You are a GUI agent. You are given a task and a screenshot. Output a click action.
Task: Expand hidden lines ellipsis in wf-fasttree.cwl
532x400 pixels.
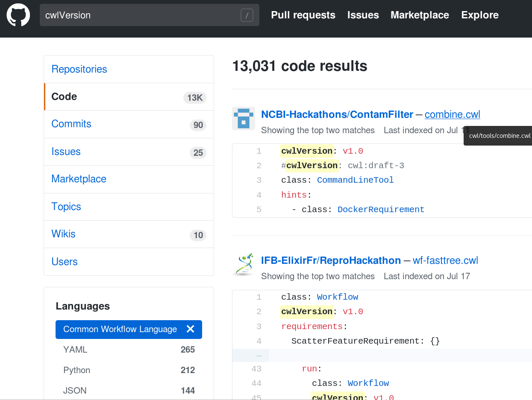[x=259, y=355]
